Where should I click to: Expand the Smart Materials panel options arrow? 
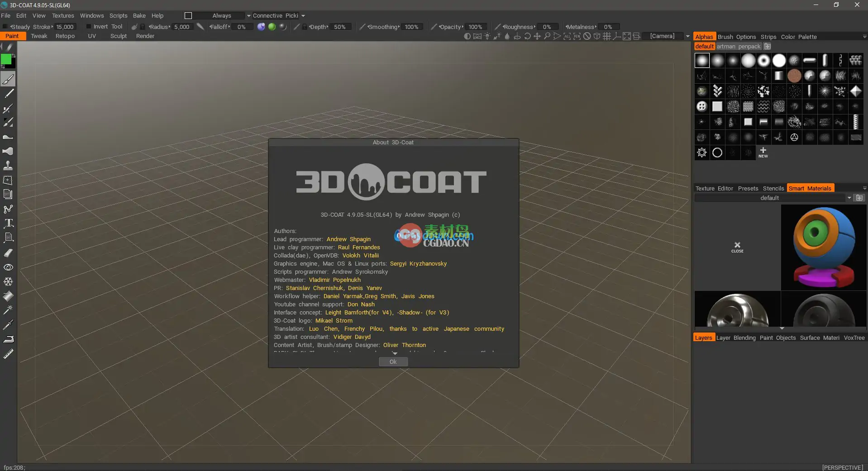point(864,188)
